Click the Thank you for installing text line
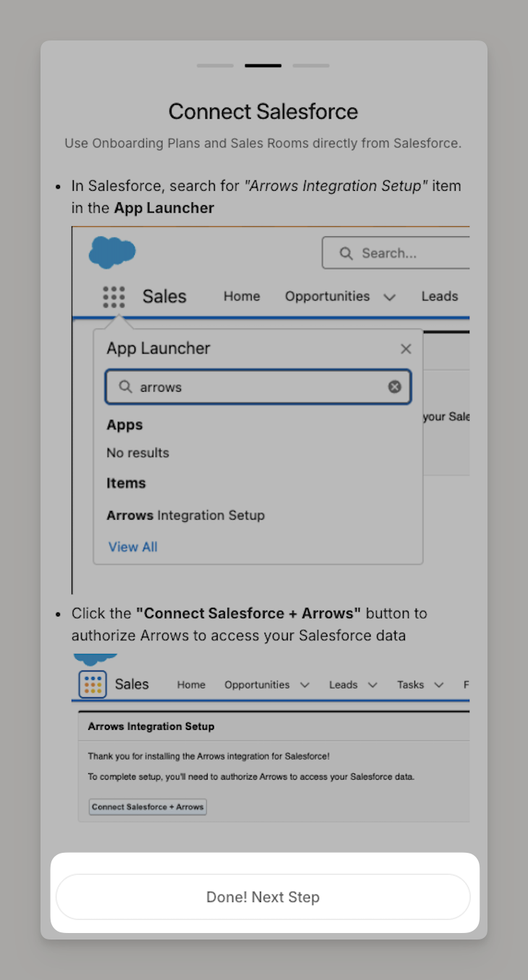 point(209,757)
